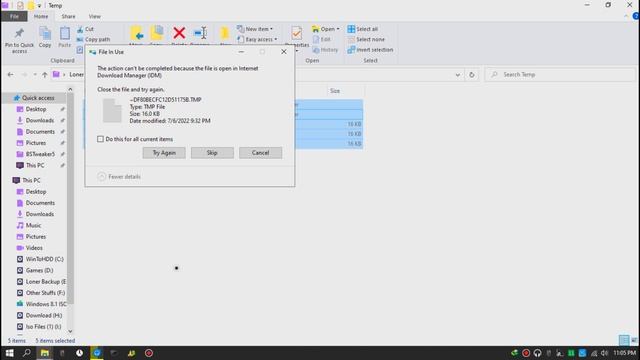This screenshot has height=360, width=640.
Task: Open the Easy access dropdown
Action: pyautogui.click(x=258, y=40)
